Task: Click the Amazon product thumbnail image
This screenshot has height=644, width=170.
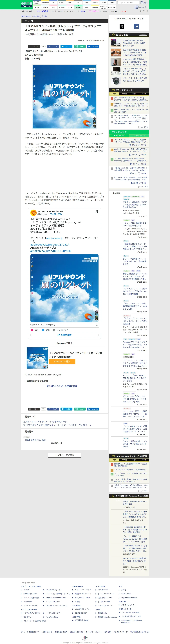Action: coord(37,358)
